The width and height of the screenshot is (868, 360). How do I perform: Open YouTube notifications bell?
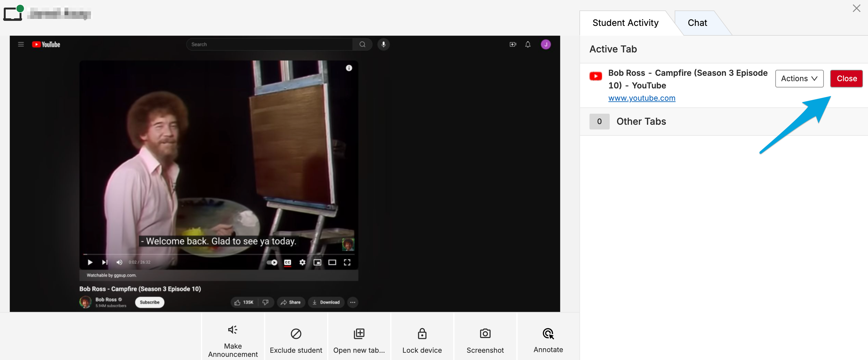pos(528,45)
